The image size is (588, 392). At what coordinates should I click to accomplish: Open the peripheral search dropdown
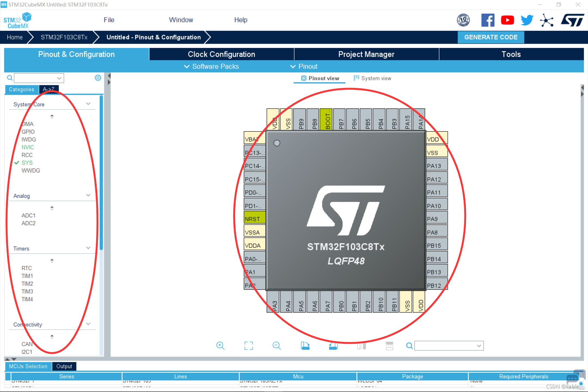pyautogui.click(x=59, y=78)
